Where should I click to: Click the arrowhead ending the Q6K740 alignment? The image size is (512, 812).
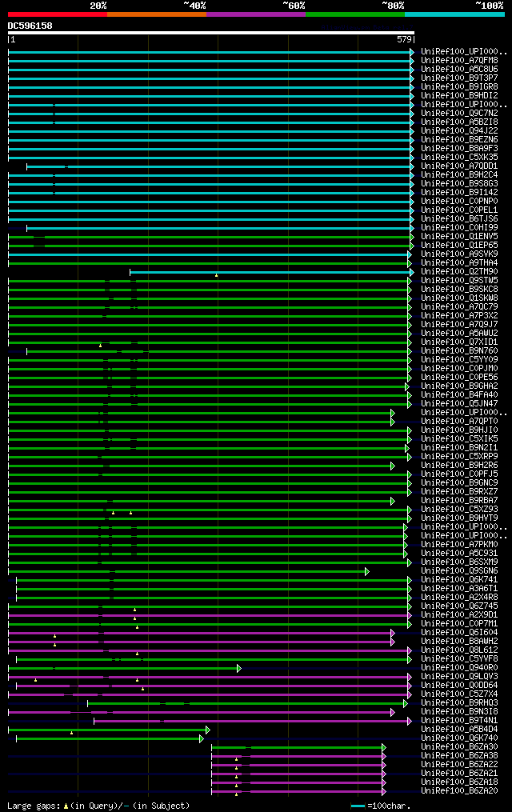[202, 738]
